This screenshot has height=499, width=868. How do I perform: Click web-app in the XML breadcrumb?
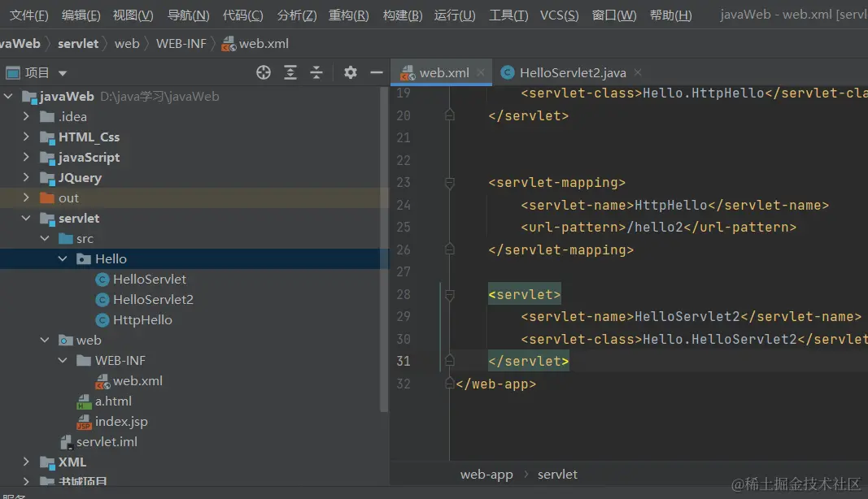(x=486, y=475)
